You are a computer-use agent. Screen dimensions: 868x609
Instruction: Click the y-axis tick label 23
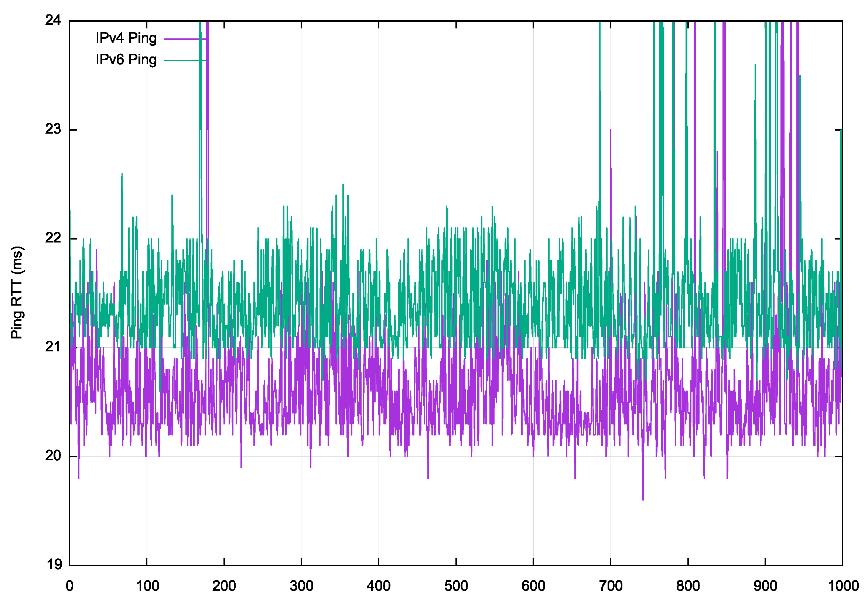click(53, 129)
